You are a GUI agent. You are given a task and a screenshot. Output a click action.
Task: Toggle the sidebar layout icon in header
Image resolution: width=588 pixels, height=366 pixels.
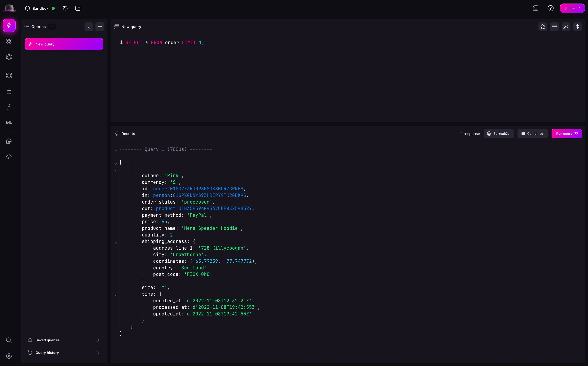78,8
